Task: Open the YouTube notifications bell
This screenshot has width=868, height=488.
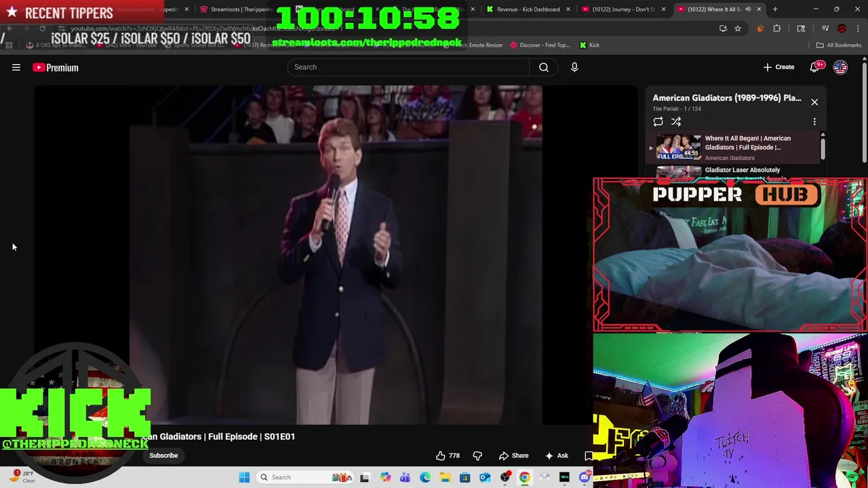Action: coord(815,67)
